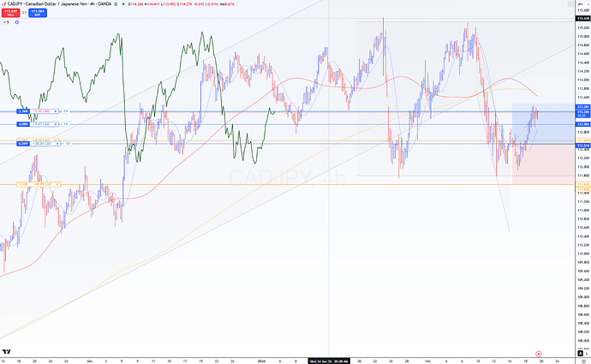Click the orange 111.6 price label on the scale
Viewport: 591px width, 364px height.
583,184
